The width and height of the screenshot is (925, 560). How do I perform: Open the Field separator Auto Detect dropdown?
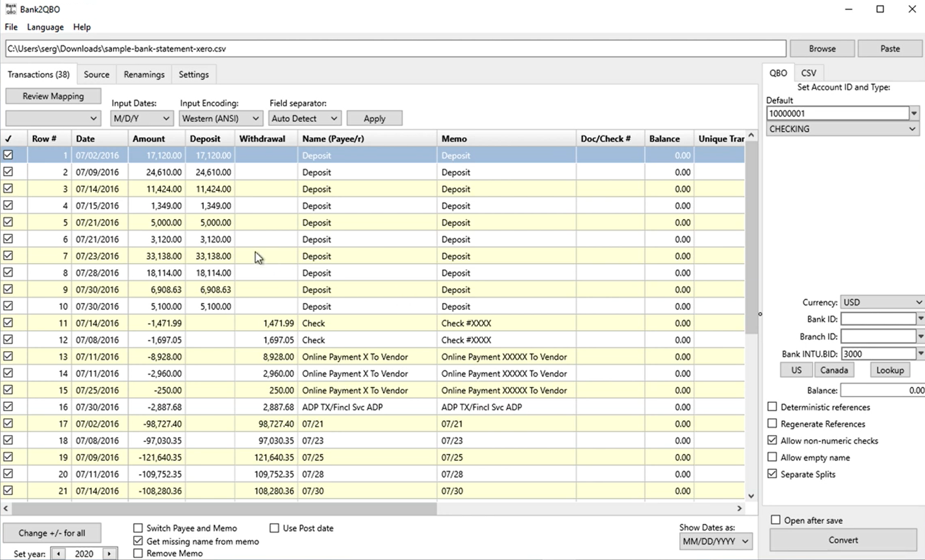pyautogui.click(x=304, y=119)
